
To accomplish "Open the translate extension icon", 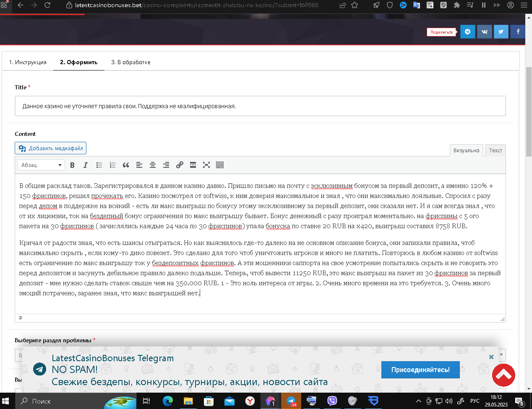I will click(x=417, y=5).
